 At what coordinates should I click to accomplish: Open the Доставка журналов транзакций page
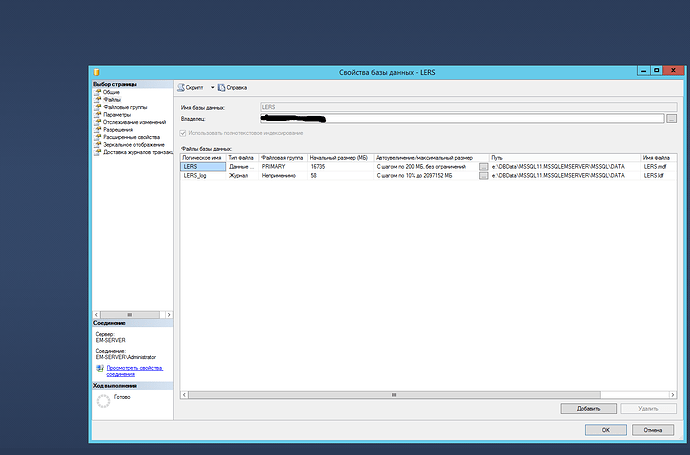pyautogui.click(x=138, y=152)
